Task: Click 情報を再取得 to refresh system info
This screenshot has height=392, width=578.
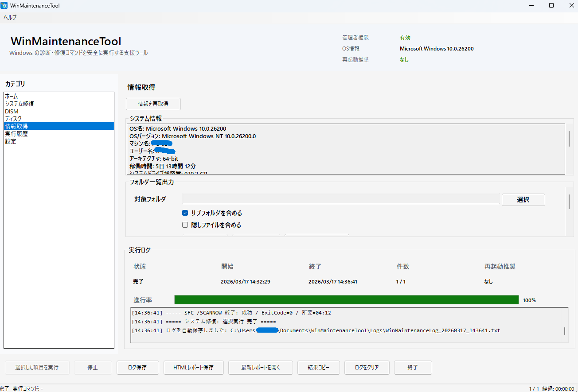Action: coord(153,104)
